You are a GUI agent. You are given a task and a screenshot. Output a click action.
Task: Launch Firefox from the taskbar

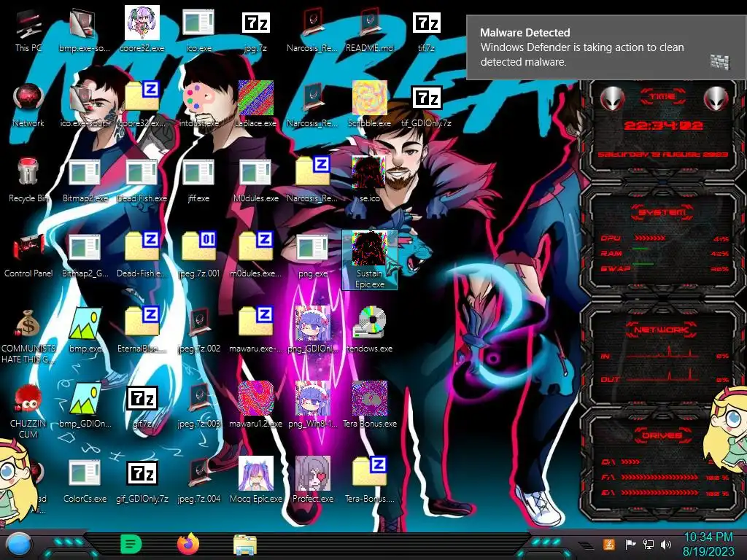188,544
